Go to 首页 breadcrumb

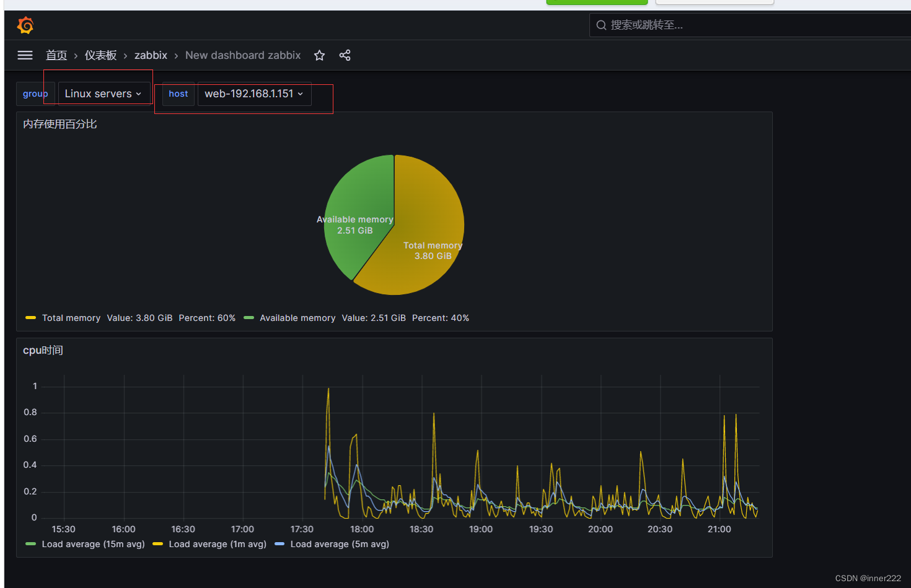pos(56,55)
